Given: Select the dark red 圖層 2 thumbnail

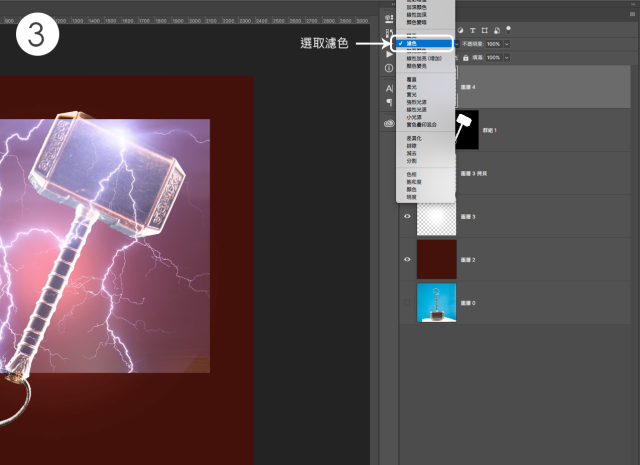Looking at the screenshot, I should click(436, 259).
